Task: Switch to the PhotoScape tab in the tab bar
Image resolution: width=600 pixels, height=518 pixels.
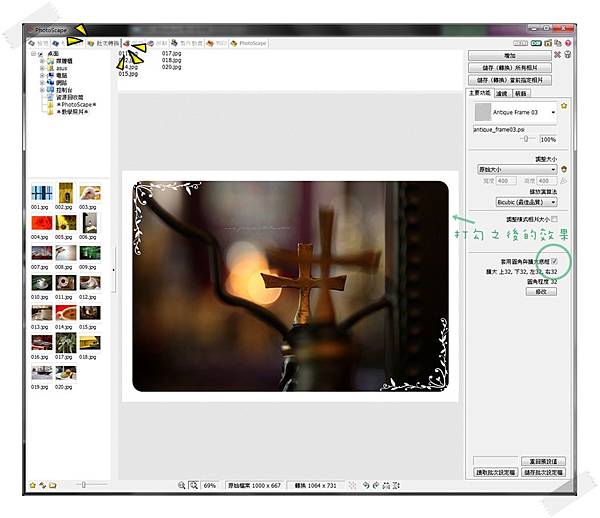Action: coord(248,43)
